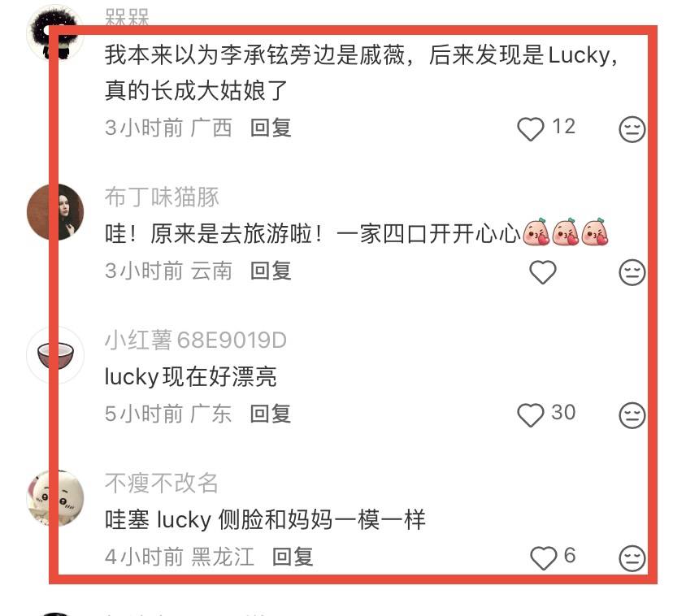
Task: Dislike face icon on 广东 comment
Action: (x=632, y=415)
